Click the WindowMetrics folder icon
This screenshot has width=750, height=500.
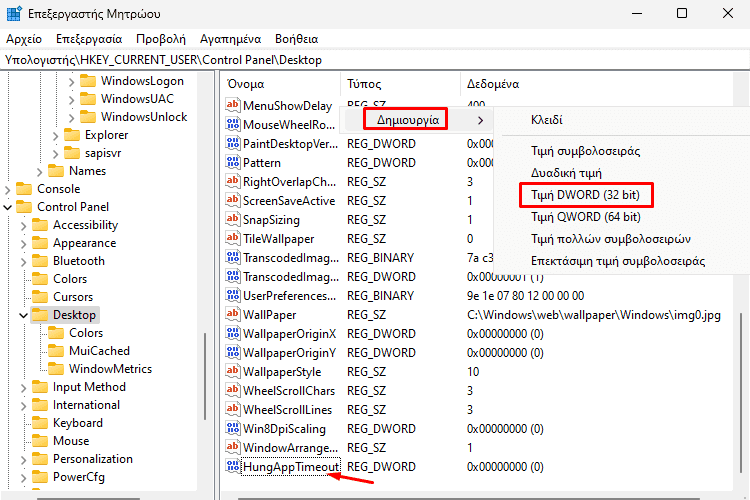[56, 369]
